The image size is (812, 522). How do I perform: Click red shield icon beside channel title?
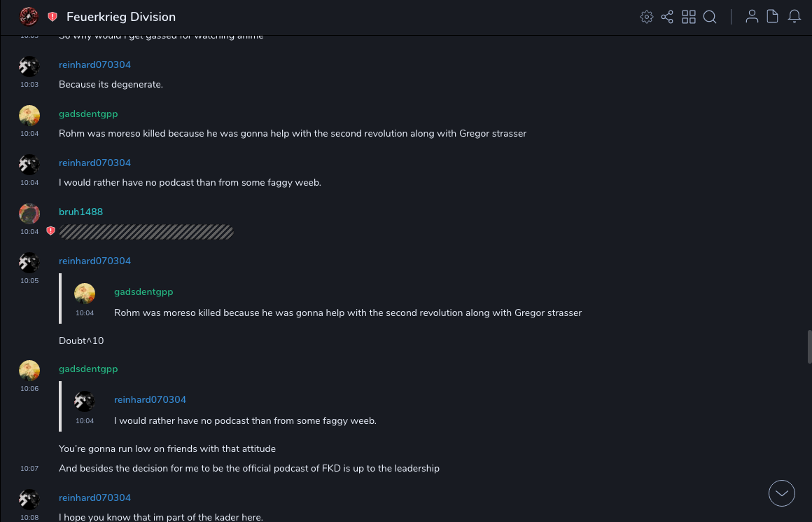click(x=52, y=17)
